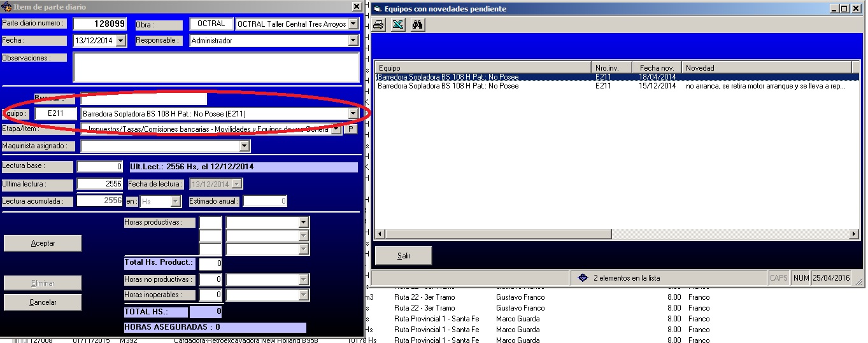Open the Obra dropdown list
The image size is (868, 343).
pos(353,24)
